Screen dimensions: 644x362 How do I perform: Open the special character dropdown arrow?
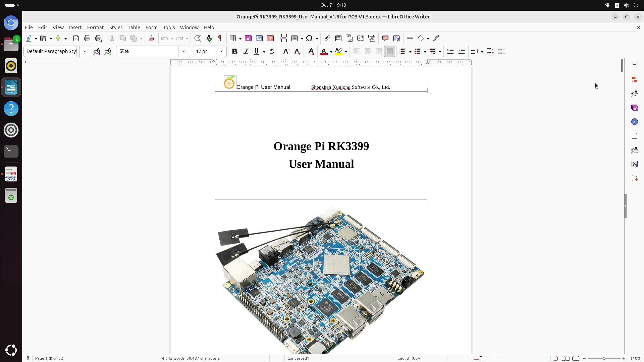(317, 39)
